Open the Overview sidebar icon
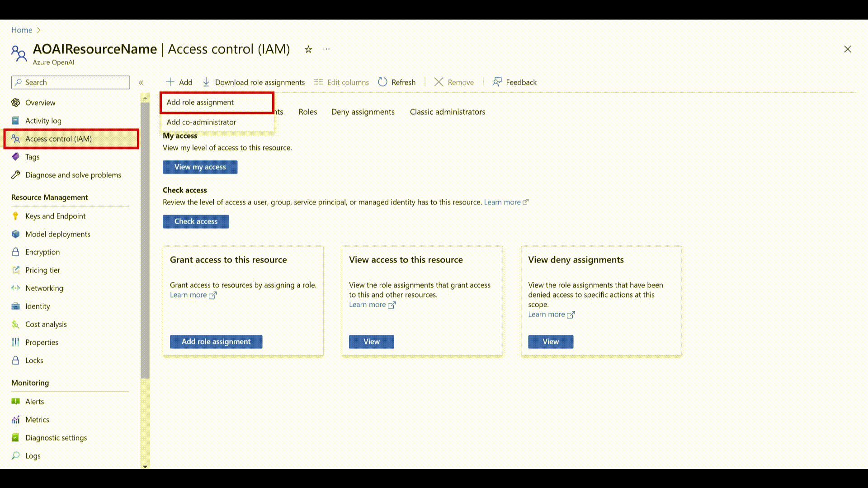 16,103
